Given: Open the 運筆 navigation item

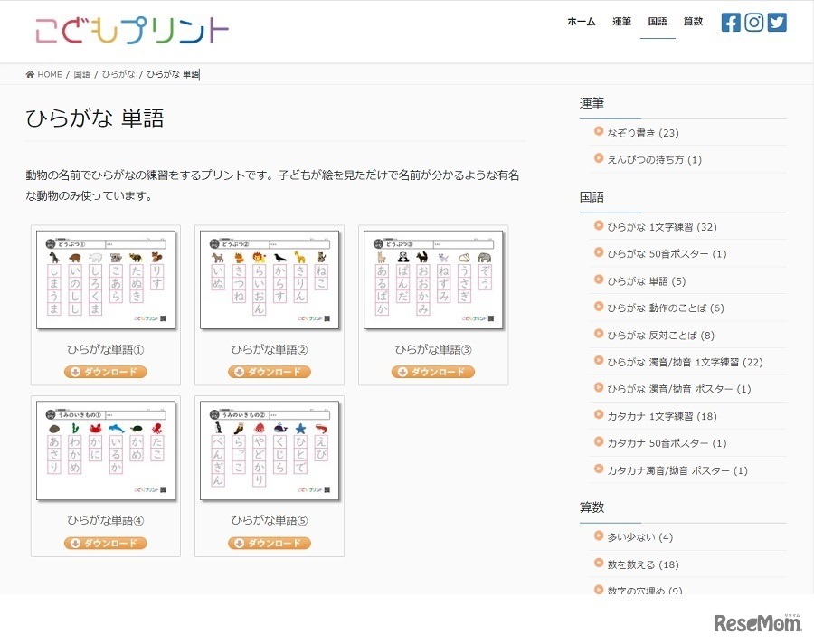Looking at the screenshot, I should tap(622, 21).
